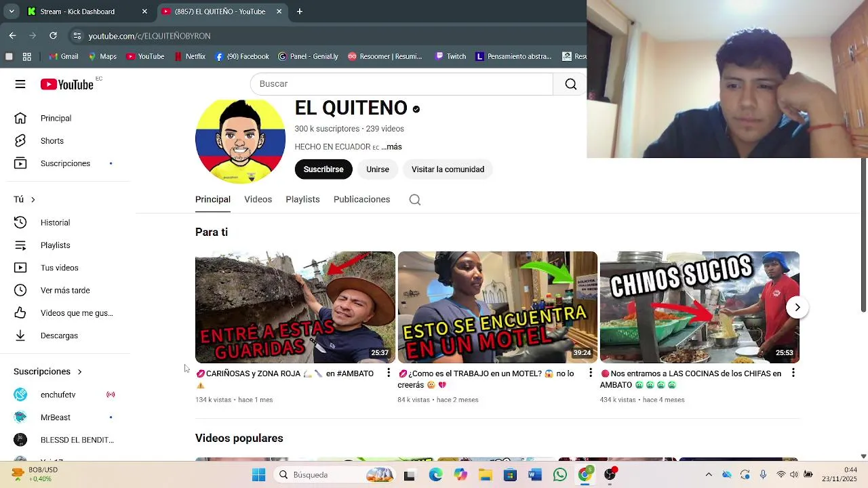Open Microsoft Edge from the taskbar
The image size is (868, 488).
coord(435,474)
